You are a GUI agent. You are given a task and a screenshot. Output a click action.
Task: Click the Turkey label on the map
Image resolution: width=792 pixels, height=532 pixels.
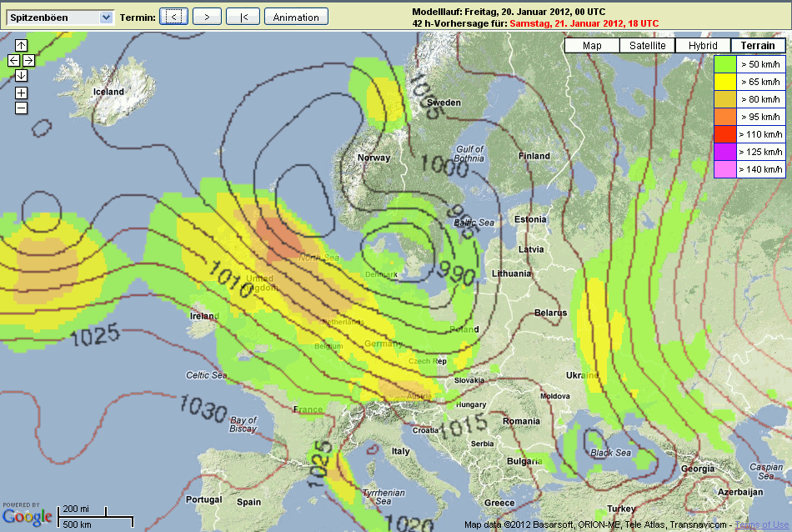(x=621, y=509)
